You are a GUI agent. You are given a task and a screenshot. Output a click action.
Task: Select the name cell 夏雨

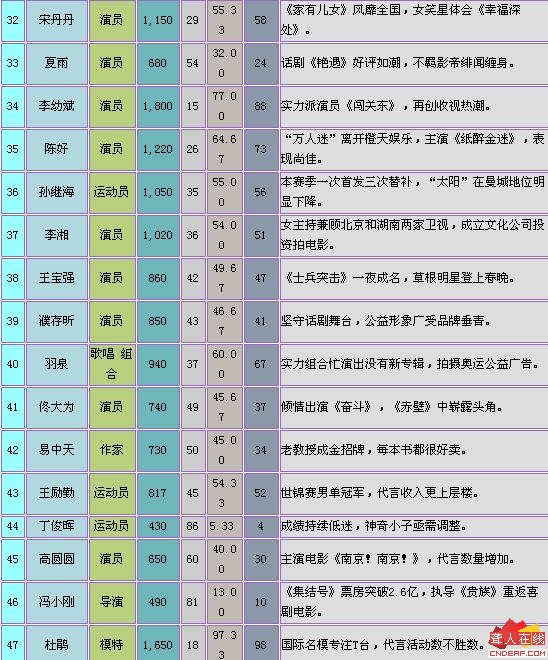(57, 63)
